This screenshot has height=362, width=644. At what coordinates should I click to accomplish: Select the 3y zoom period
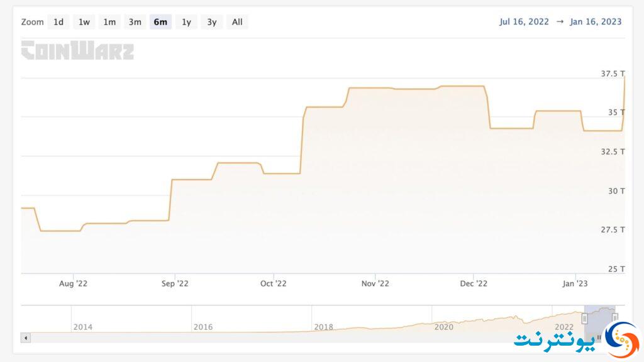pyautogui.click(x=211, y=22)
